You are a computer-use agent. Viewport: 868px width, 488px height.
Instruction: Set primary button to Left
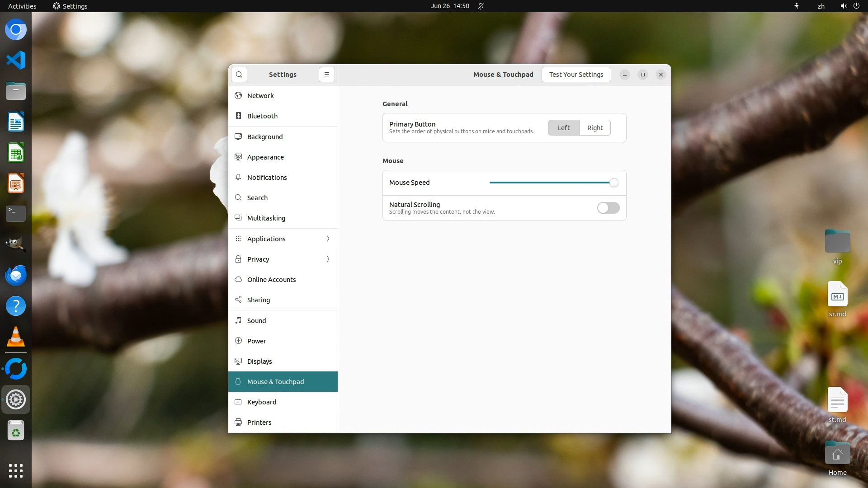click(x=564, y=128)
